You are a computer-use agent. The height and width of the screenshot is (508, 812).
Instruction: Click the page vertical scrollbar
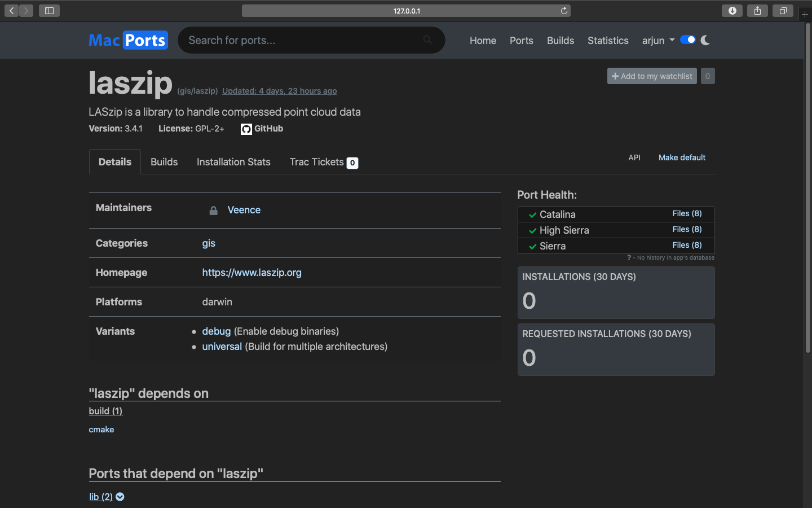coord(807,189)
